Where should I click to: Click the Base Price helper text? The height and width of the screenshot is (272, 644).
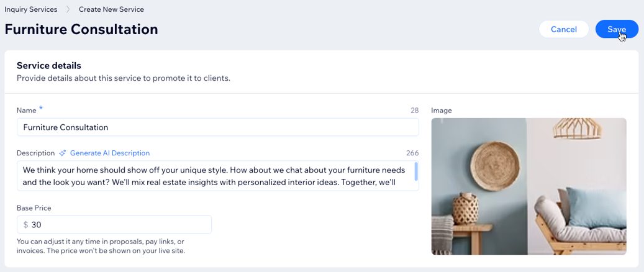101,246
